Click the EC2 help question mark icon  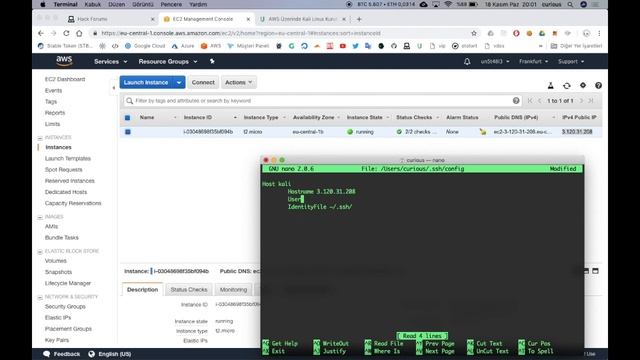[x=598, y=85]
